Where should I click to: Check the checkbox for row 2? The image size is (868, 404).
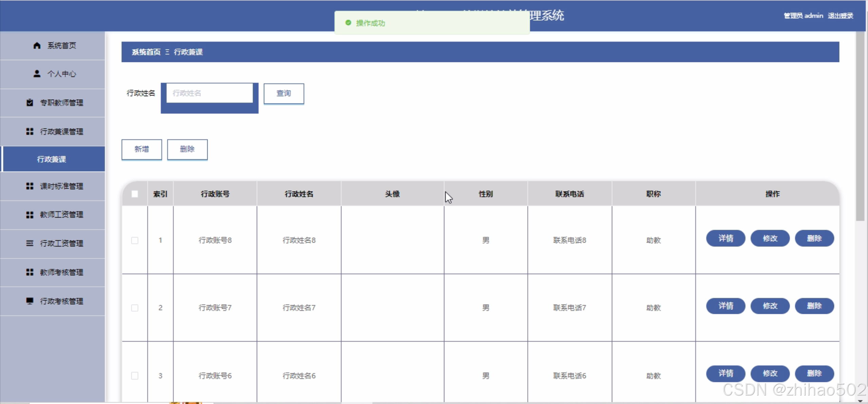(x=135, y=308)
